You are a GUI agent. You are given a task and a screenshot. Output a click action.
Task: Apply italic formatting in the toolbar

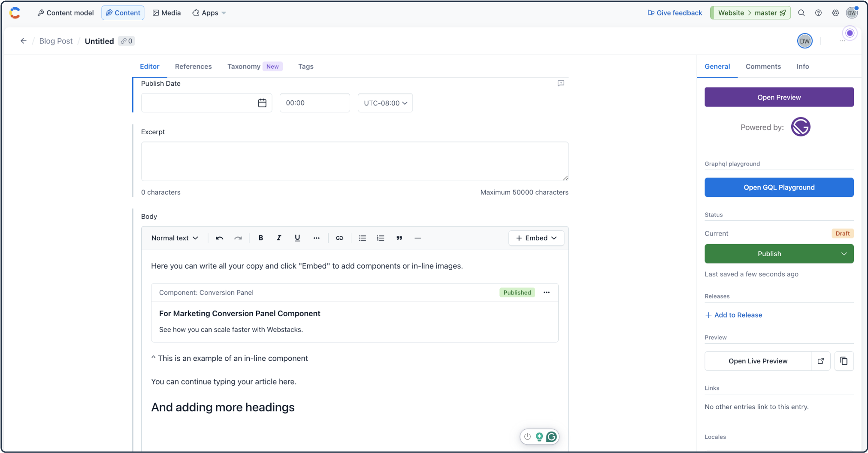click(x=279, y=238)
